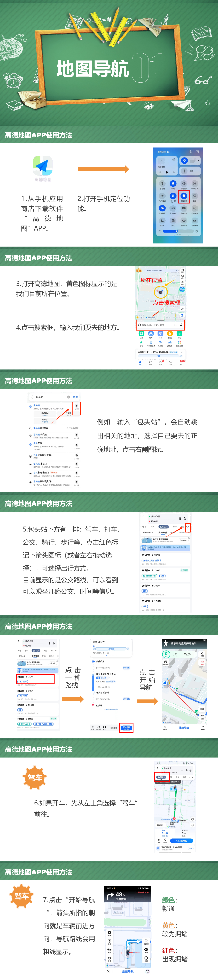This screenshot has height=980, width=218.
Task: Switch to the Mine (我的) bottom tab
Action: tap(181, 363)
